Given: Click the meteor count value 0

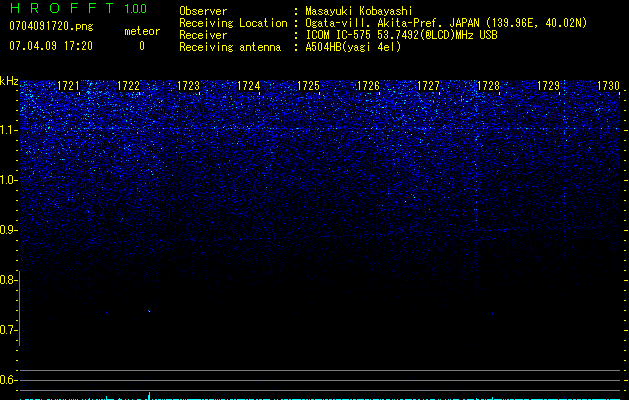Looking at the screenshot, I should [x=142, y=46].
